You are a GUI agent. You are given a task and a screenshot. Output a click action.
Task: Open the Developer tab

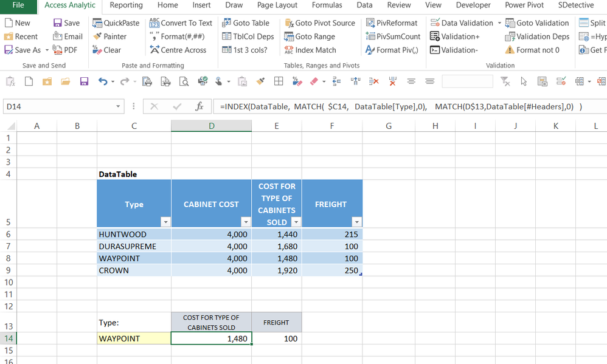(473, 5)
